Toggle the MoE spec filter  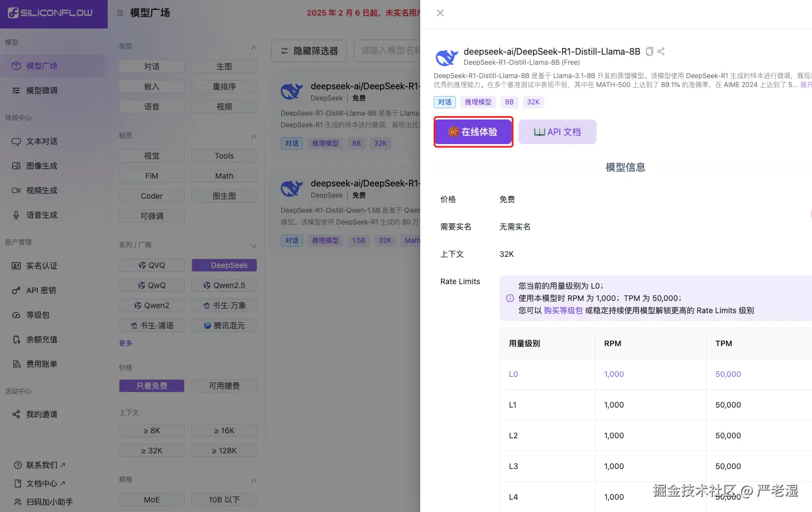(x=152, y=500)
